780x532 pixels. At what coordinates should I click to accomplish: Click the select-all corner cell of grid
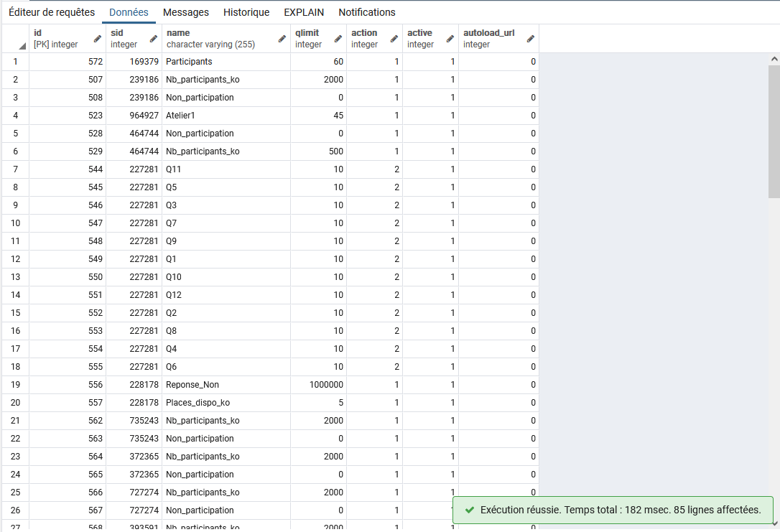(15, 39)
